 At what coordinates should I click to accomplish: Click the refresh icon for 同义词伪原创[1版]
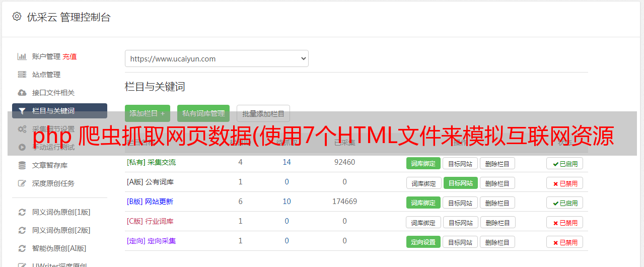pyautogui.click(x=22, y=212)
